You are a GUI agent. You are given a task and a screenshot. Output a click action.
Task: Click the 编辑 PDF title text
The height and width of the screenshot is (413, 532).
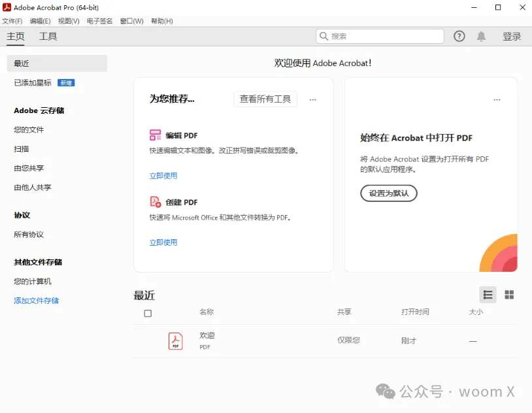[182, 135]
